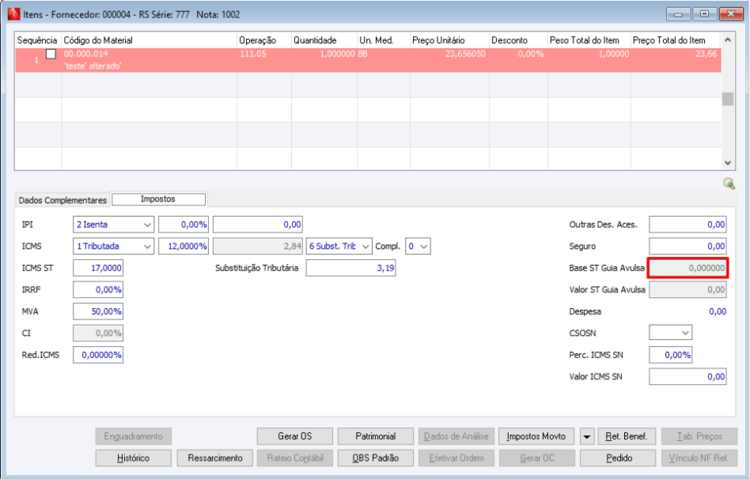
Task: Click the Operação column header
Action: click(264, 40)
